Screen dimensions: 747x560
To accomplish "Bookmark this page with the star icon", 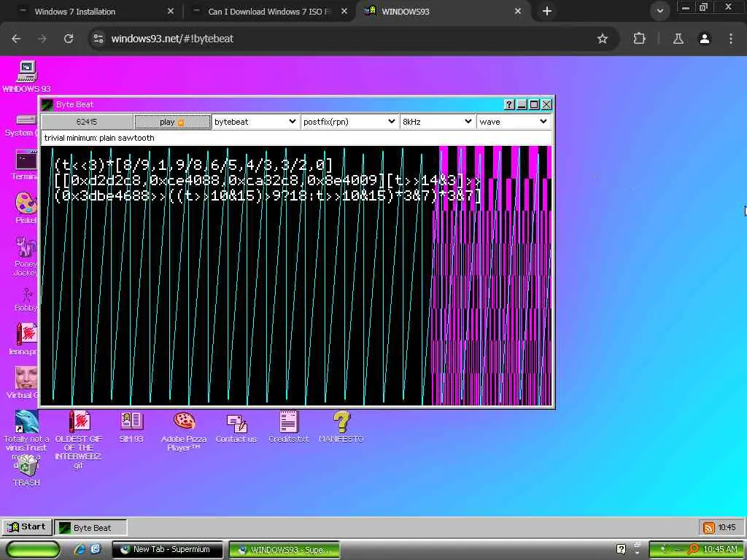I will pos(603,39).
